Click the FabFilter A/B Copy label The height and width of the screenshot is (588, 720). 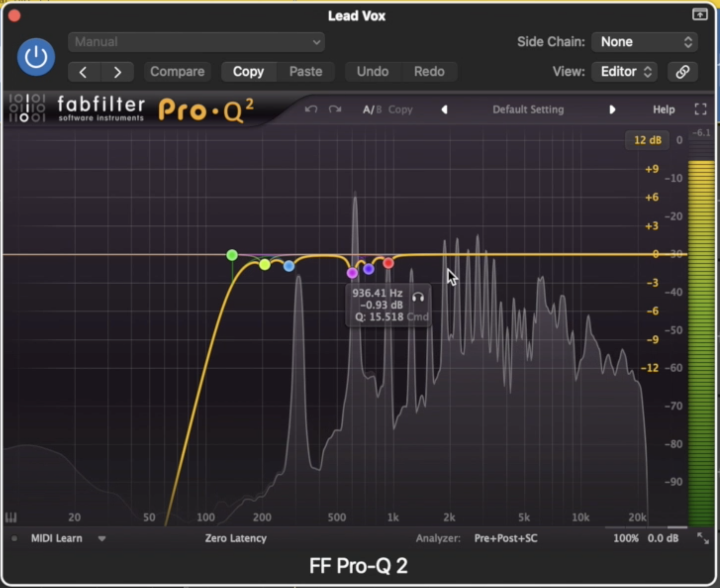point(400,110)
